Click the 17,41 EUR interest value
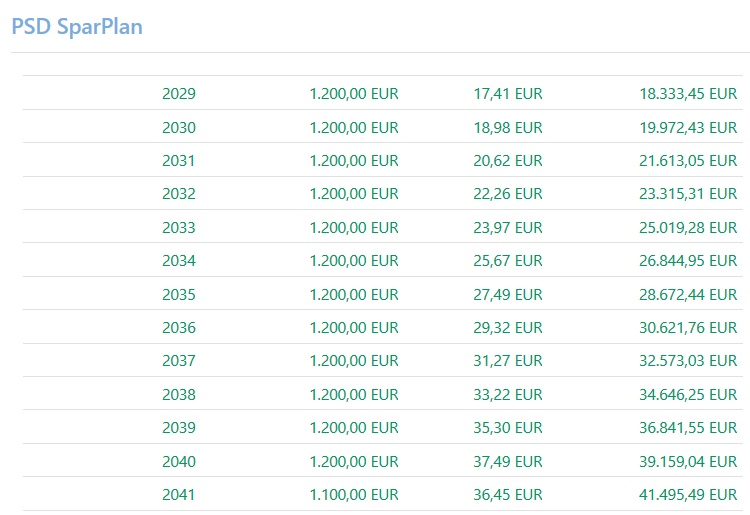This screenshot has height=515, width=750. pyautogui.click(x=508, y=94)
